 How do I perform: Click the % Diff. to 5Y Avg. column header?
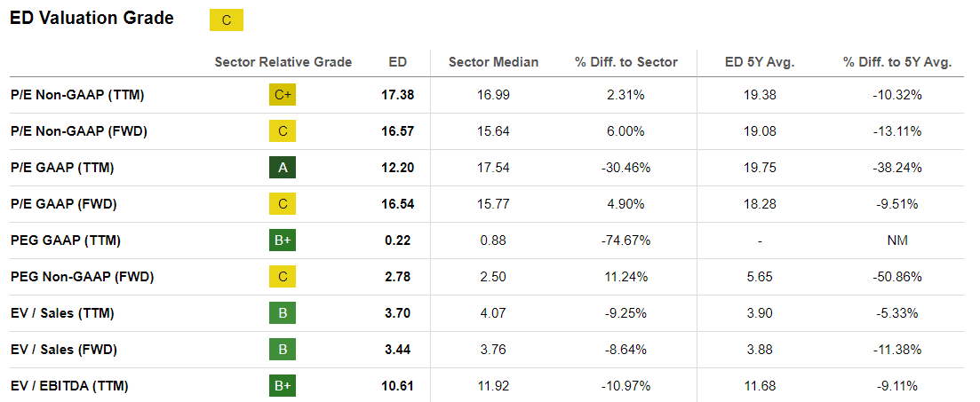point(897,62)
